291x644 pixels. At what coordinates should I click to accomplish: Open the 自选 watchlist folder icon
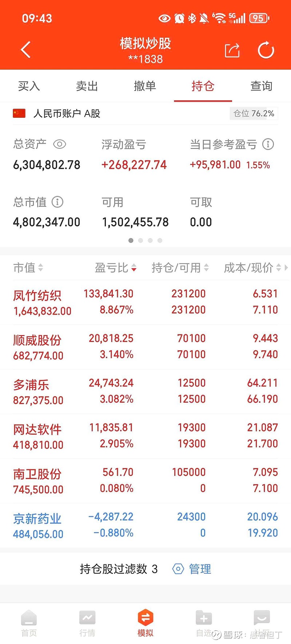(x=204, y=617)
